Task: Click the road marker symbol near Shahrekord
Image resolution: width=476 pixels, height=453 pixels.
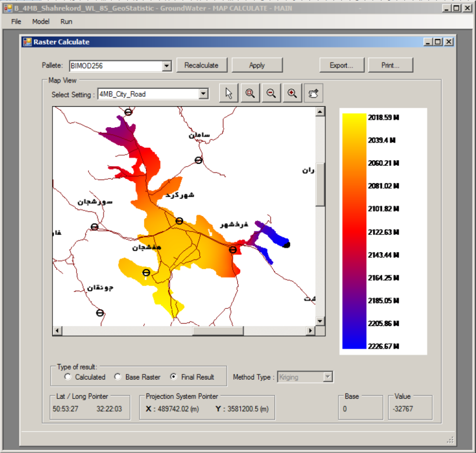Action: (179, 221)
